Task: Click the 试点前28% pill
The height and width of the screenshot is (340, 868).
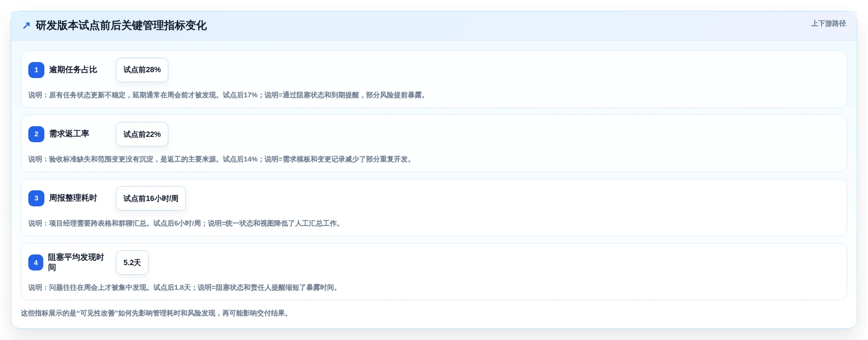Action: (x=142, y=70)
